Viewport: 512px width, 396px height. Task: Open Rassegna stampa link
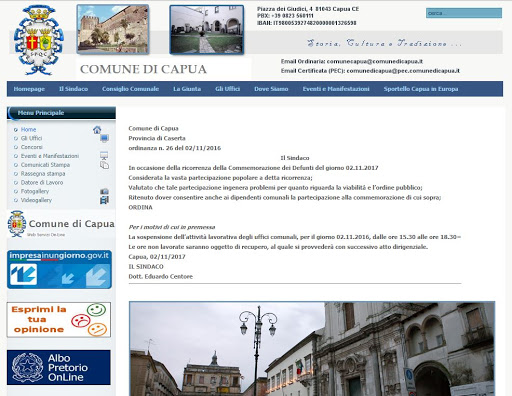[43, 174]
